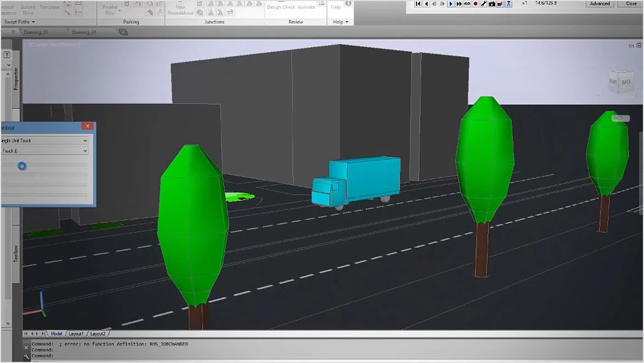This screenshot has height=363, width=644.
Task: Fast forward the animation
Action: 459,4
